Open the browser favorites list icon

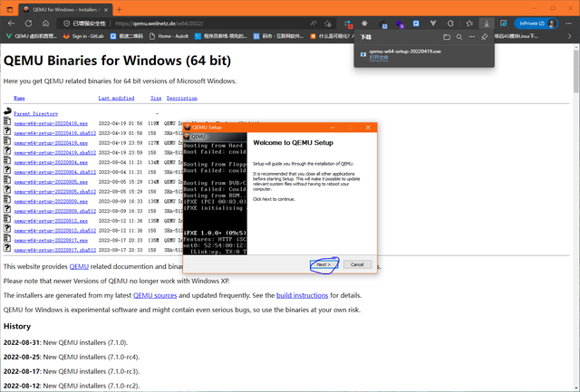pyautogui.click(x=469, y=24)
